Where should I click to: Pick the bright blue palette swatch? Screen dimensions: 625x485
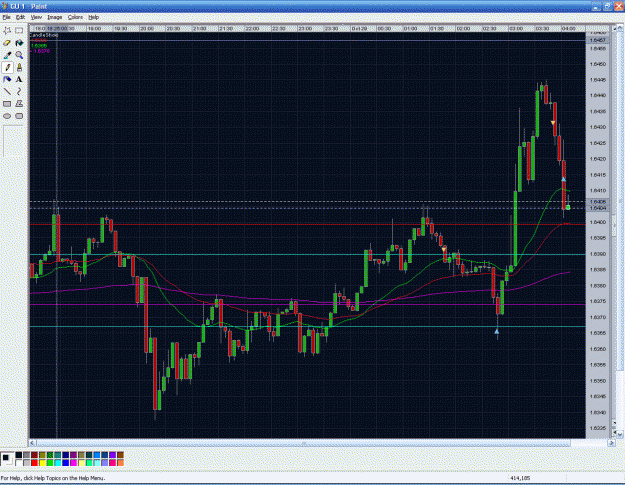(66, 463)
